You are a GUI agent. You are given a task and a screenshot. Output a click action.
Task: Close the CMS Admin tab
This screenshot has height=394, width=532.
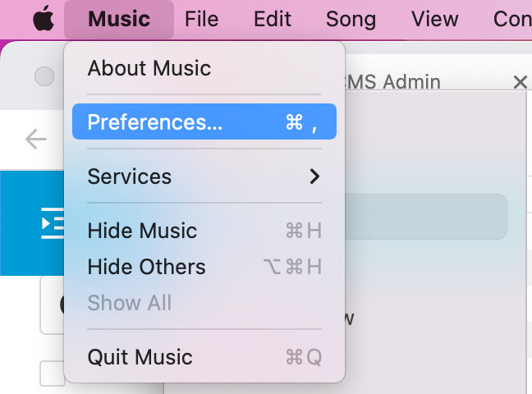coord(519,81)
